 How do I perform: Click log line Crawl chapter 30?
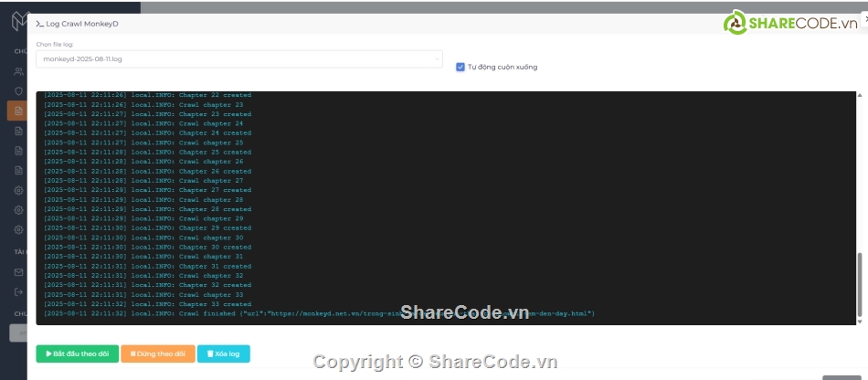coord(143,237)
